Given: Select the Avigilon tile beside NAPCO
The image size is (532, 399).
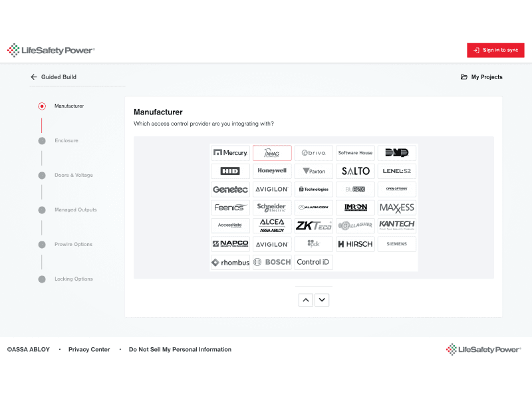Looking at the screenshot, I should click(272, 244).
